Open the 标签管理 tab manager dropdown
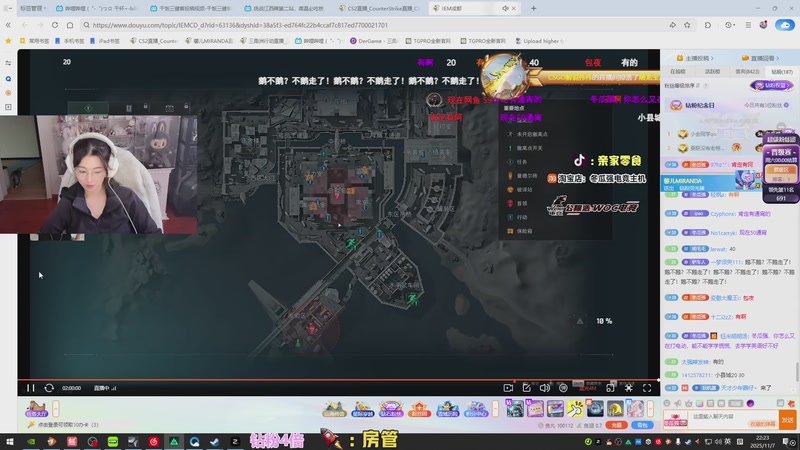Viewport: 800px width, 450px height. pyautogui.click(x=33, y=8)
